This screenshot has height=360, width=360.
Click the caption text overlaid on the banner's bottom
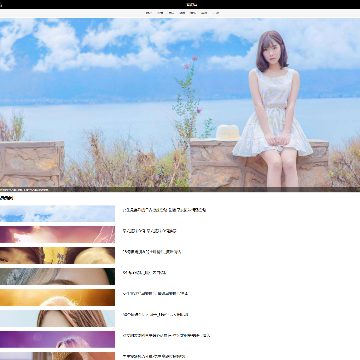pyautogui.click(x=24, y=190)
